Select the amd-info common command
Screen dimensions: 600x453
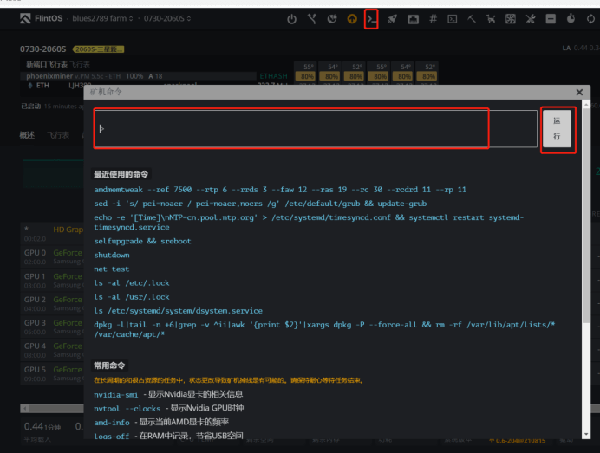click(112, 422)
